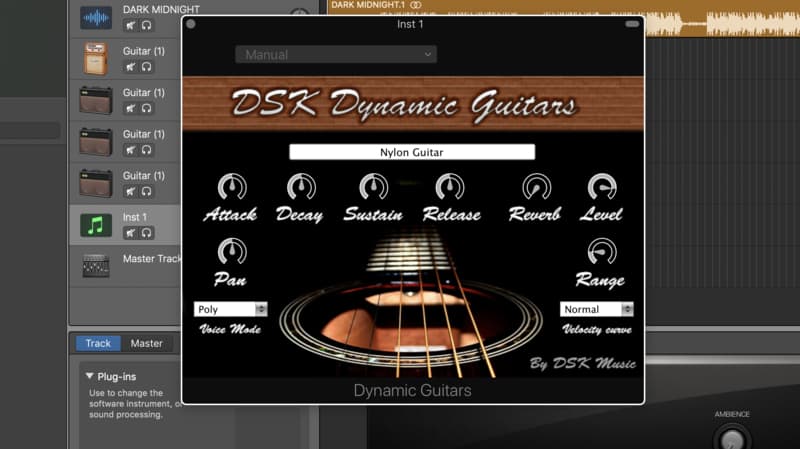Screen dimensions: 800x449
Task: Adjust the Reverb knob
Action: point(537,187)
